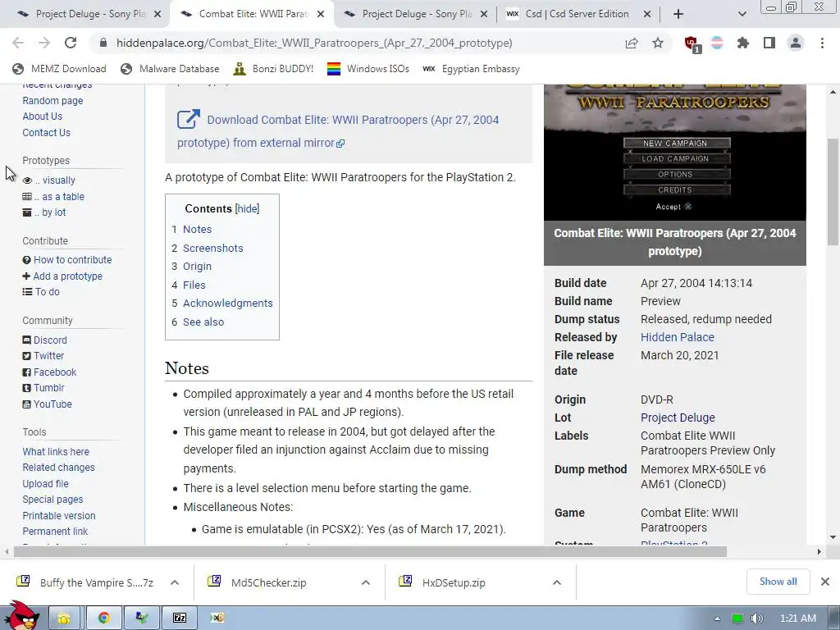Open How to contribute page
The width and height of the screenshot is (840, 630).
67,260
